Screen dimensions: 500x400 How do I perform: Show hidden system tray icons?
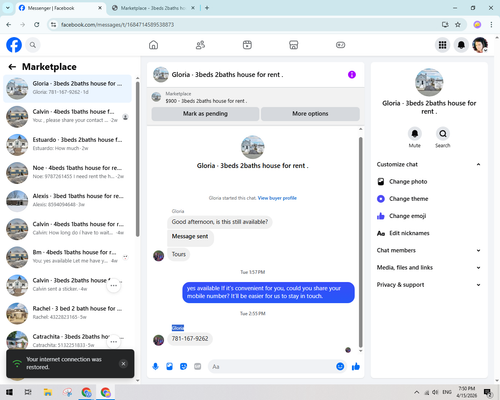(417, 392)
